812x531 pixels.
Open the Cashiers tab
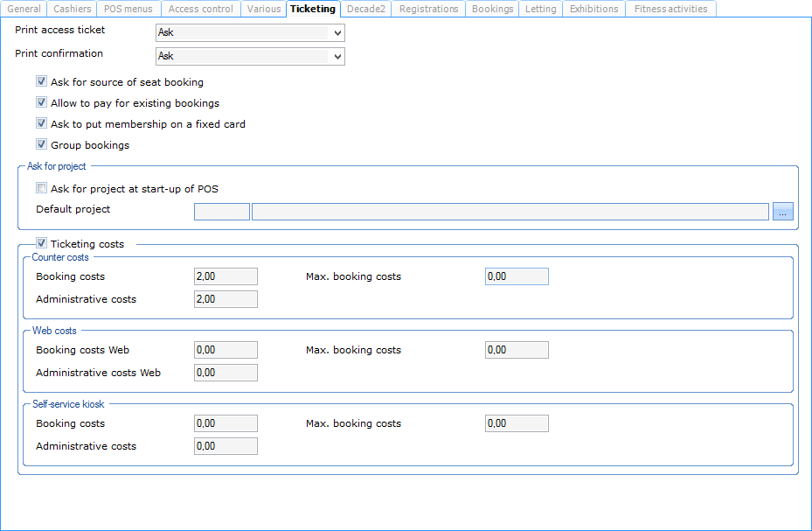coord(72,9)
